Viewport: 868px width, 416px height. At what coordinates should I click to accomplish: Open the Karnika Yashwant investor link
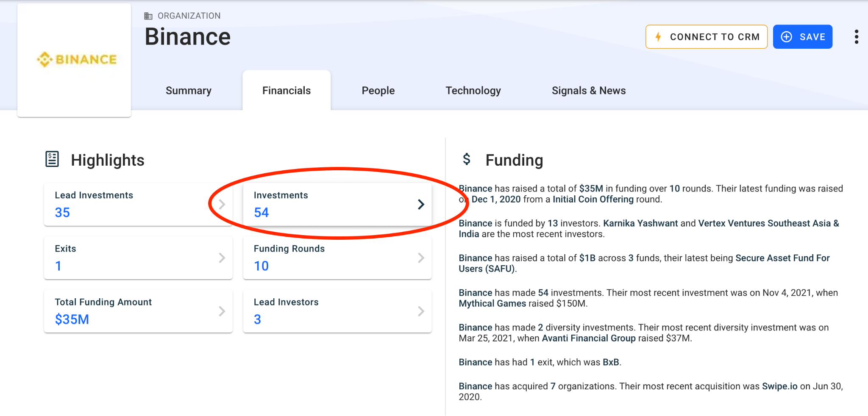click(x=640, y=223)
